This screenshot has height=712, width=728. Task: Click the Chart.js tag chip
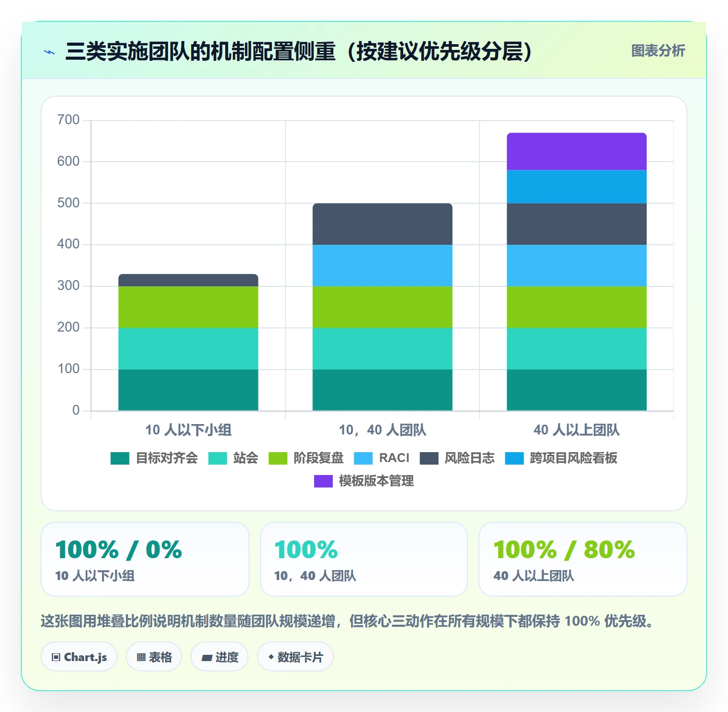point(79,657)
